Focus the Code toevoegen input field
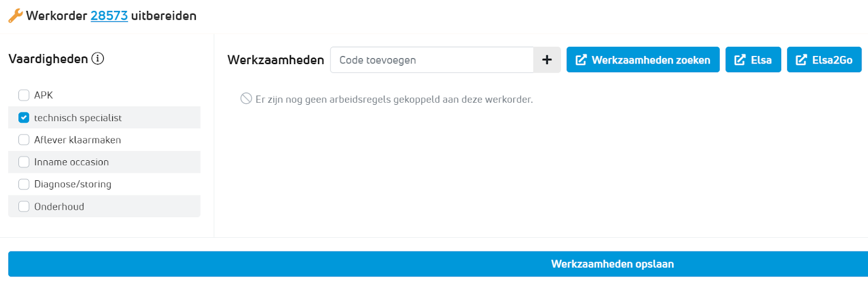This screenshot has height=284, width=868. [x=432, y=60]
